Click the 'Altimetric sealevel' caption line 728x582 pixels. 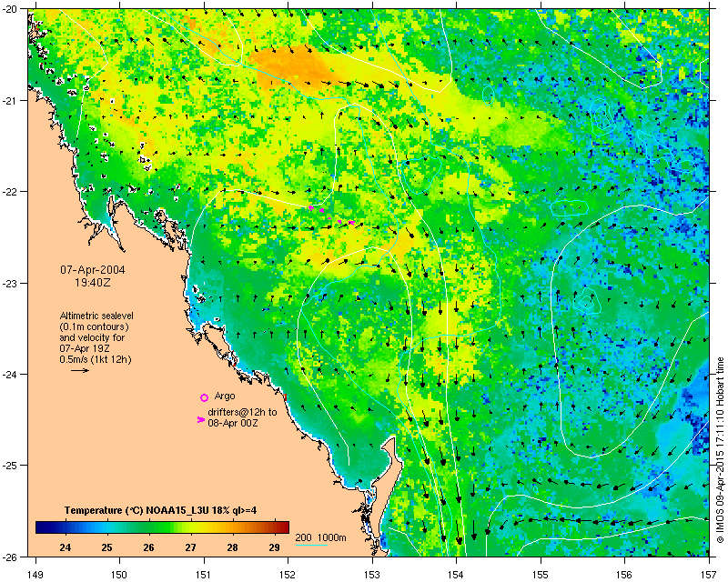[x=96, y=316]
